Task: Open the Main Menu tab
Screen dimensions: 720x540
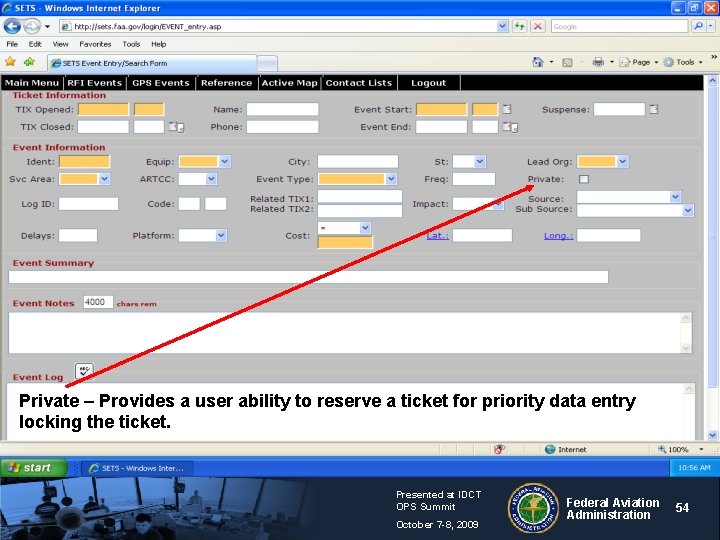Action: 32,83
